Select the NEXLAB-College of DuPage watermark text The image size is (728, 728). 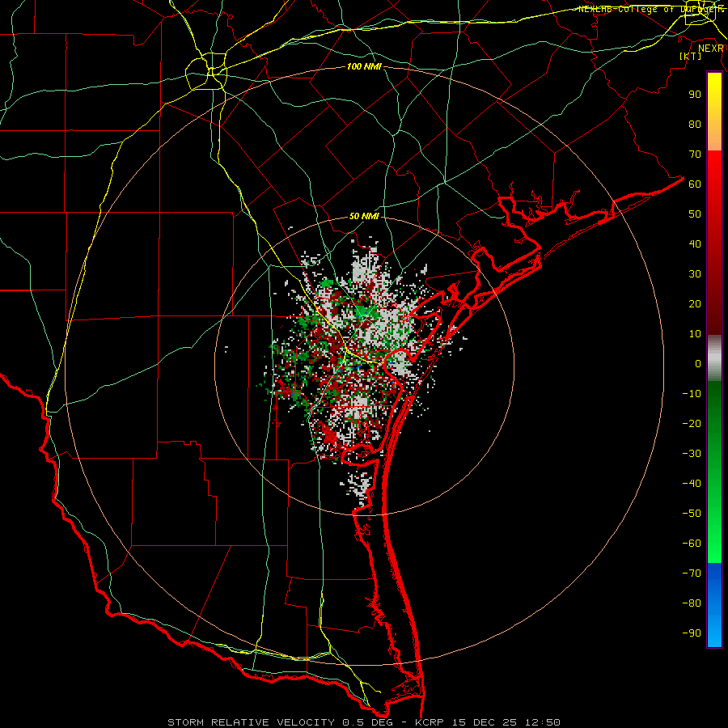(651, 9)
